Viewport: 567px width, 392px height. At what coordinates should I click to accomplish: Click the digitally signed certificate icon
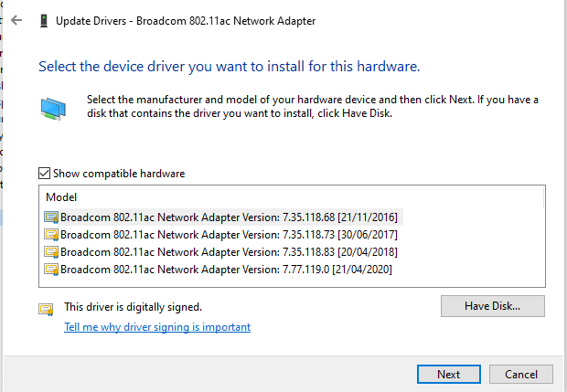click(x=46, y=309)
